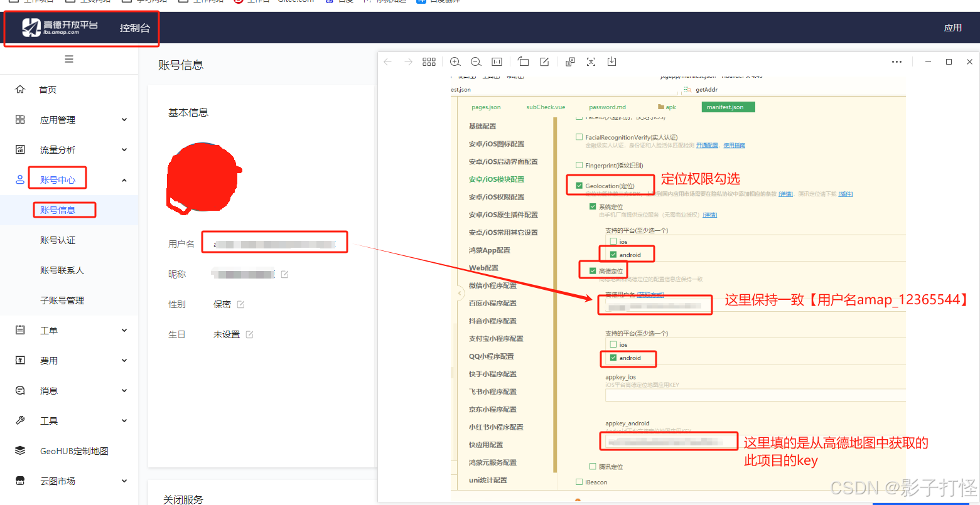Image resolution: width=980 pixels, height=505 pixels.
Task: Open 控制台 in top navigation
Action: (135, 28)
